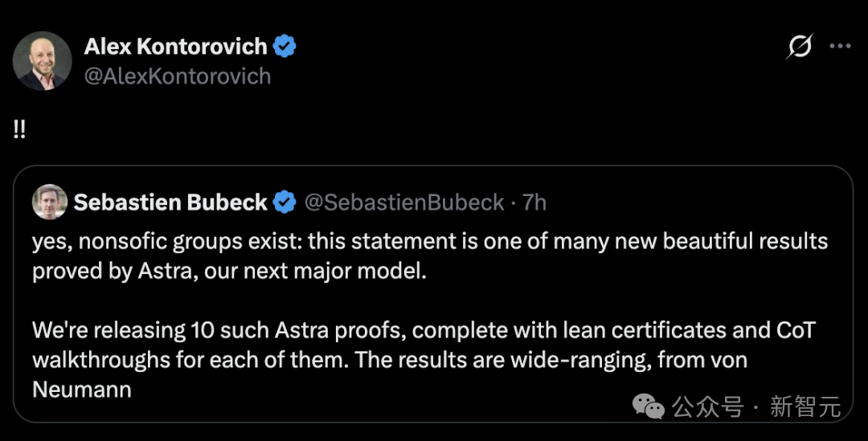
Task: Click the "!!" tweet text
Action: point(19,129)
